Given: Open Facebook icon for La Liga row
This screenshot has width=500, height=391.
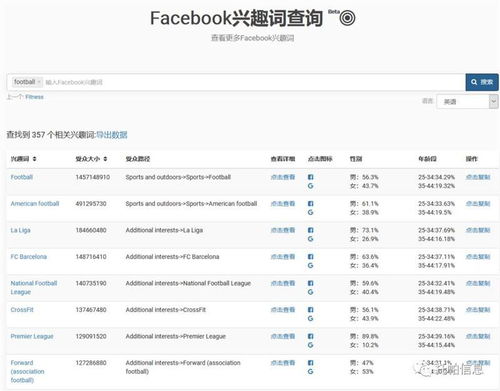Looking at the screenshot, I should point(310,230).
